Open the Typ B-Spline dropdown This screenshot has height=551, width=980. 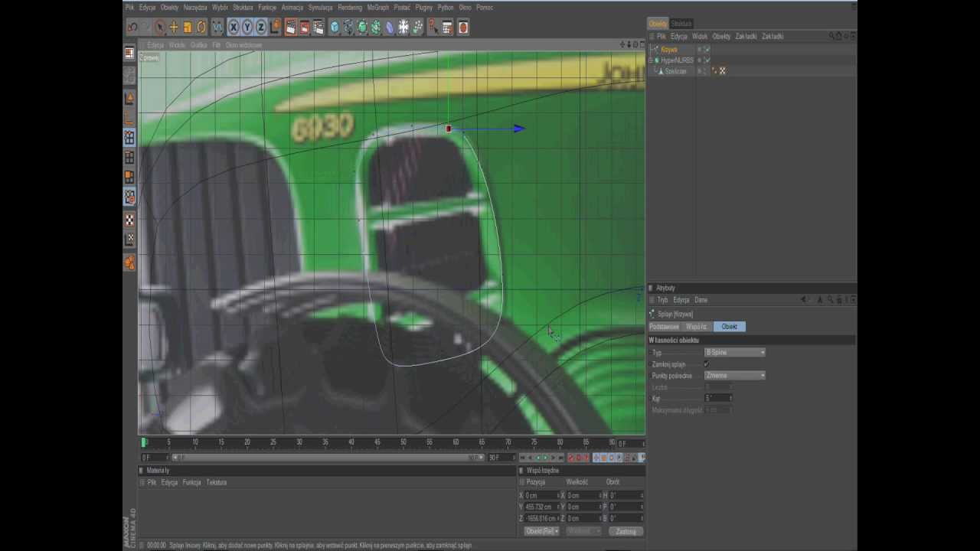pos(734,353)
